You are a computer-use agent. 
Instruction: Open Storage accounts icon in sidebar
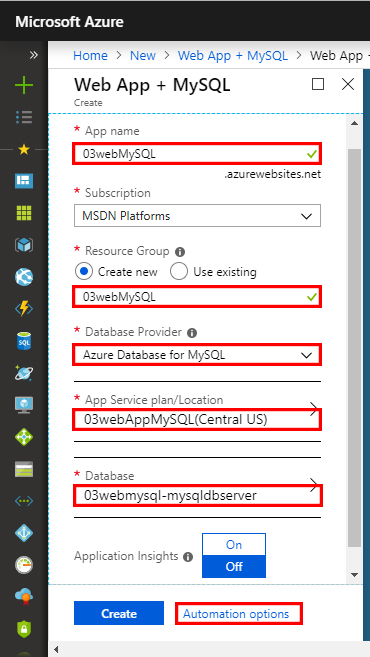(x=24, y=469)
